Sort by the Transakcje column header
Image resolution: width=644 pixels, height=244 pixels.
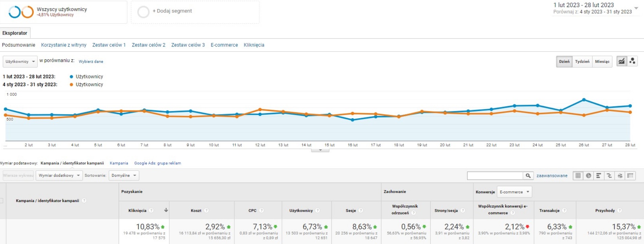coord(549,210)
